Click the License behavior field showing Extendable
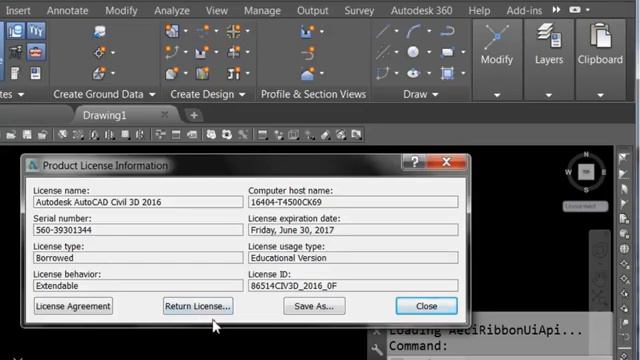 point(138,286)
